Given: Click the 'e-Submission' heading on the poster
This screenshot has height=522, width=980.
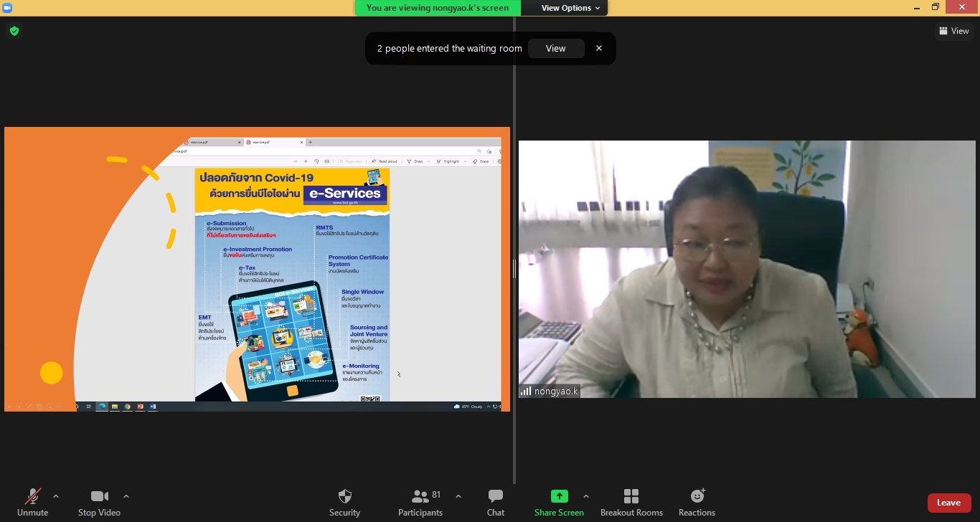Looking at the screenshot, I should point(227,223).
